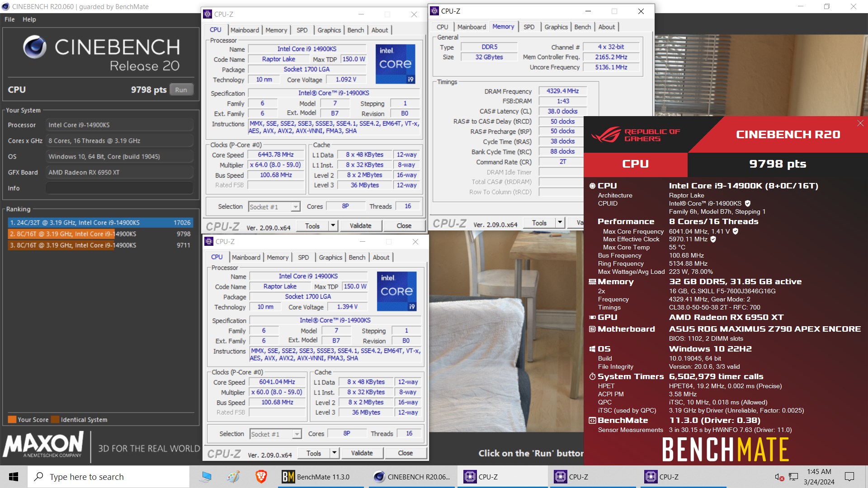
Task: Click the verified checkmark next to CPUID
Action: (748, 203)
